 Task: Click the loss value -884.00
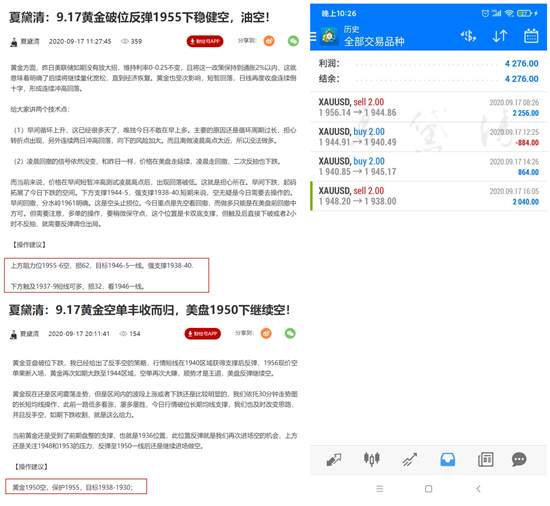pyautogui.click(x=527, y=142)
